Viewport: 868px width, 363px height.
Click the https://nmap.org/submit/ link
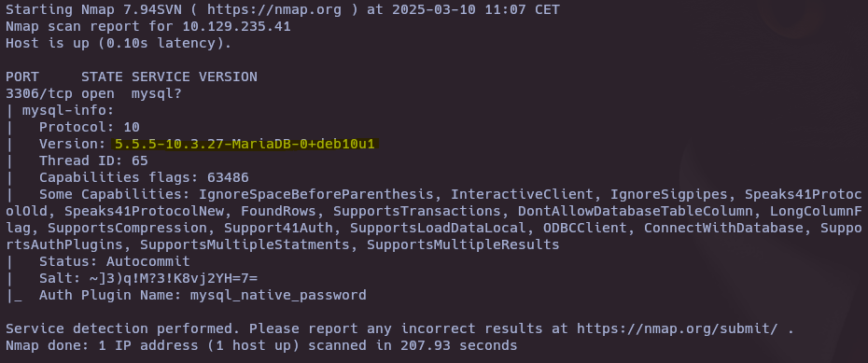(x=677, y=328)
